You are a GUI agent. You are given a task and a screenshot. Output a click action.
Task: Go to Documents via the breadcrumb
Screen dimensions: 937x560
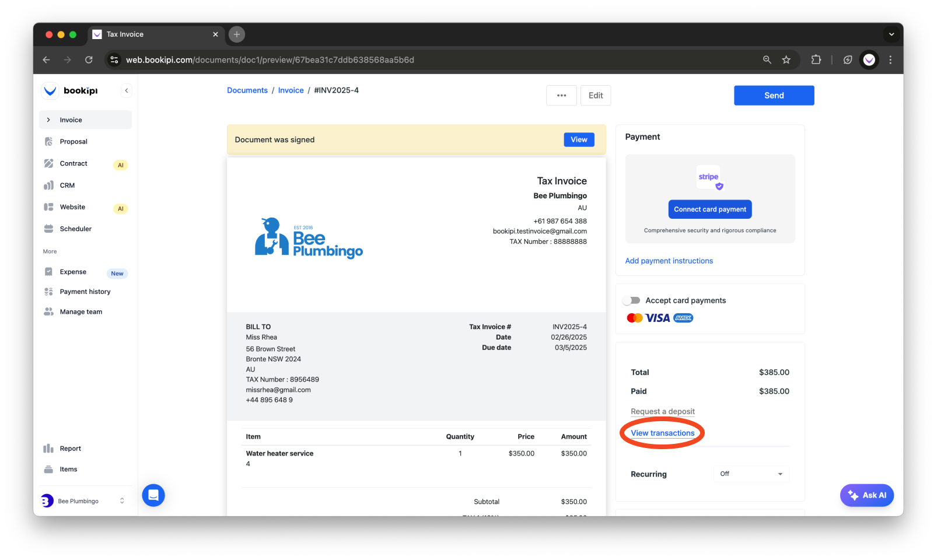click(247, 90)
